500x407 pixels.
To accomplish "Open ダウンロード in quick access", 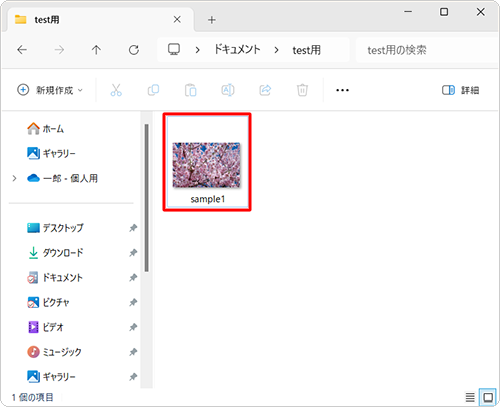I will (55, 253).
